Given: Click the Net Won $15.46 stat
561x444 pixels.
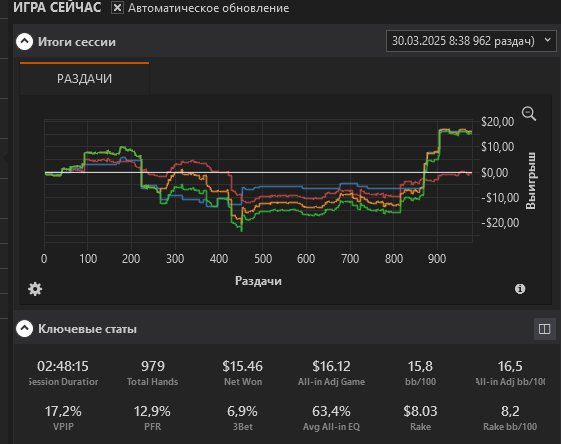Looking at the screenshot, I should click(243, 373).
